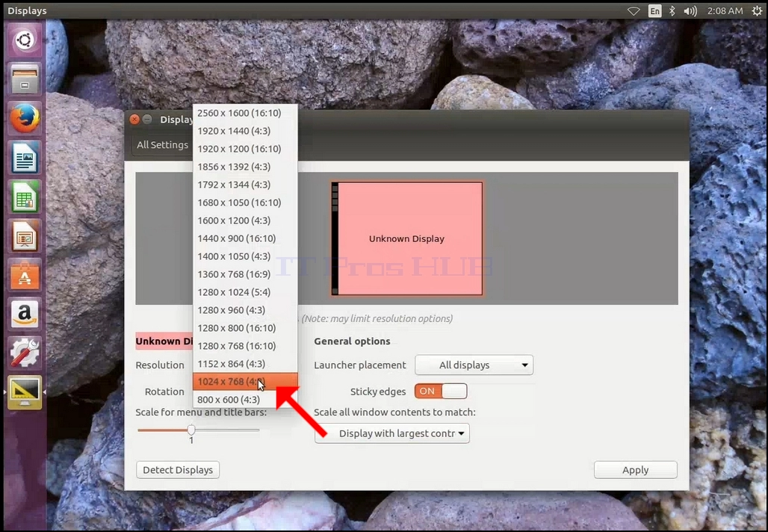Expand the Display with largest controls dropdown
768x532 pixels.
click(x=391, y=433)
